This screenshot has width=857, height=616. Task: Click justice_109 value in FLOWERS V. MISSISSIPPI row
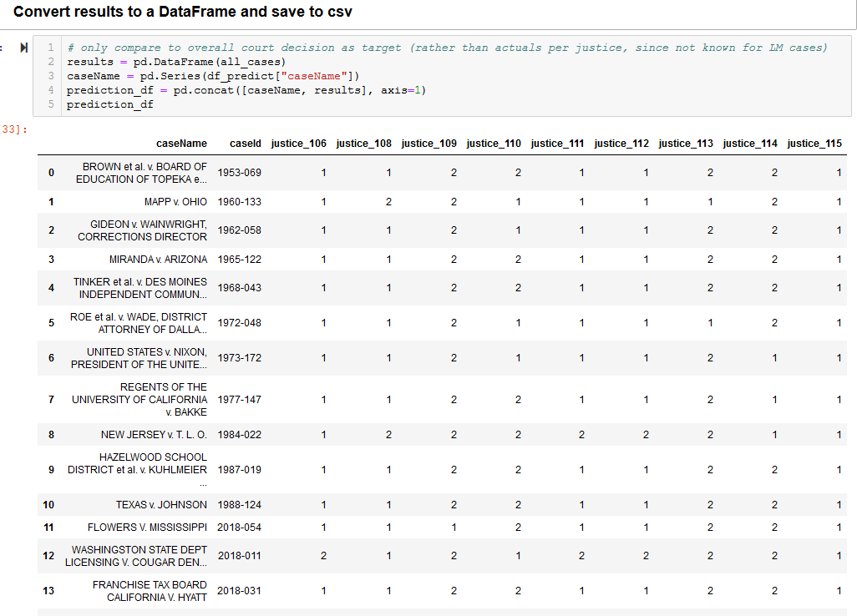454,527
